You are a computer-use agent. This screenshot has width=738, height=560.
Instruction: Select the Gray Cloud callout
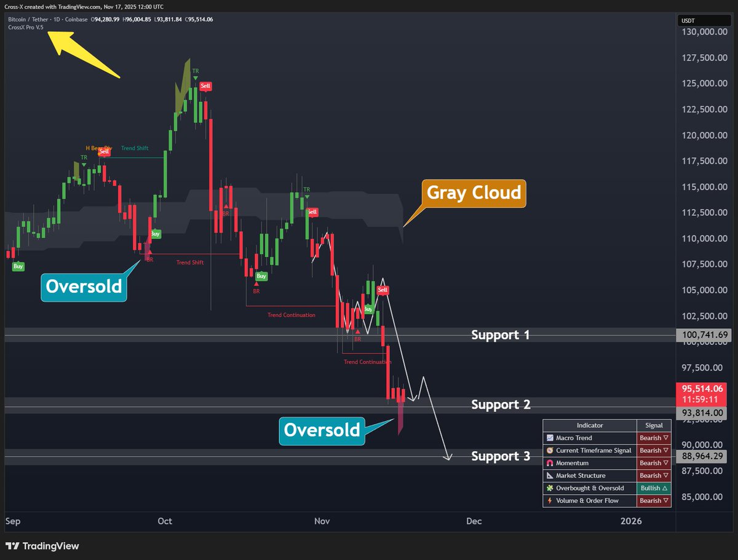(x=473, y=193)
